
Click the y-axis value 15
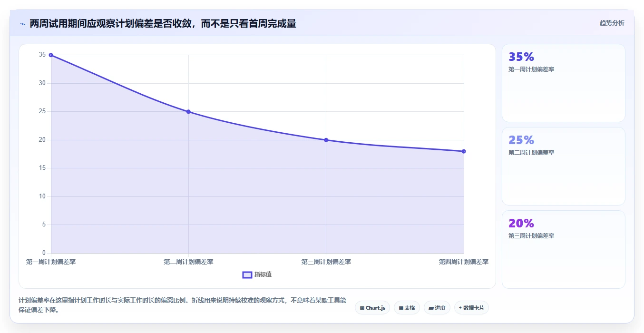point(42,168)
